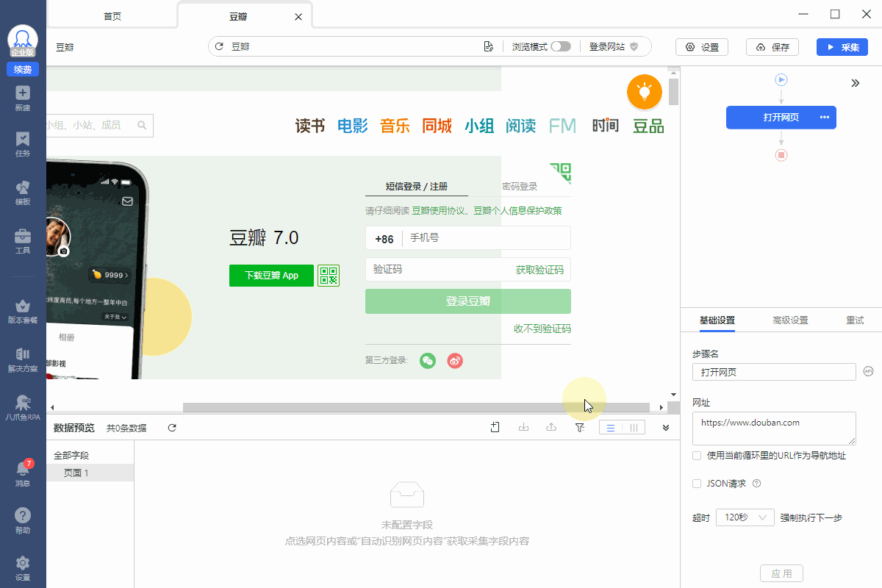Viewport: 882px width, 588px height.
Task: Click the horizontal scrollbar thumb of page
Action: 416,407
